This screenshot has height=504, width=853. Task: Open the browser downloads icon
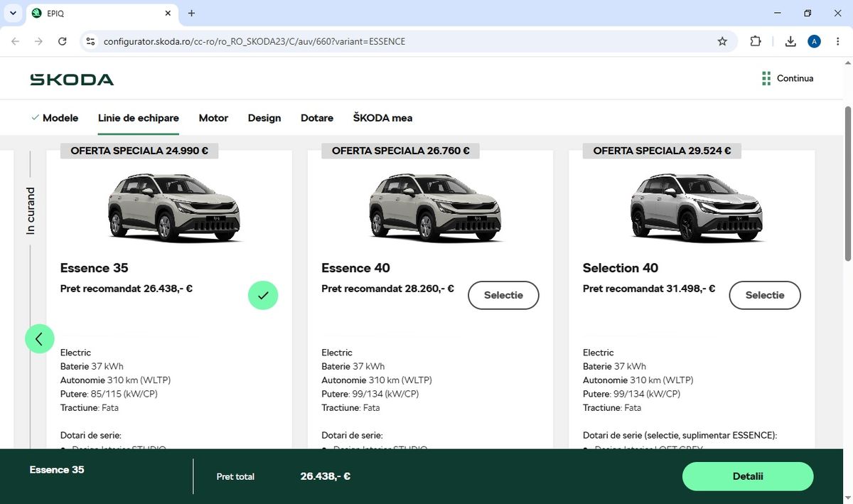pos(790,41)
